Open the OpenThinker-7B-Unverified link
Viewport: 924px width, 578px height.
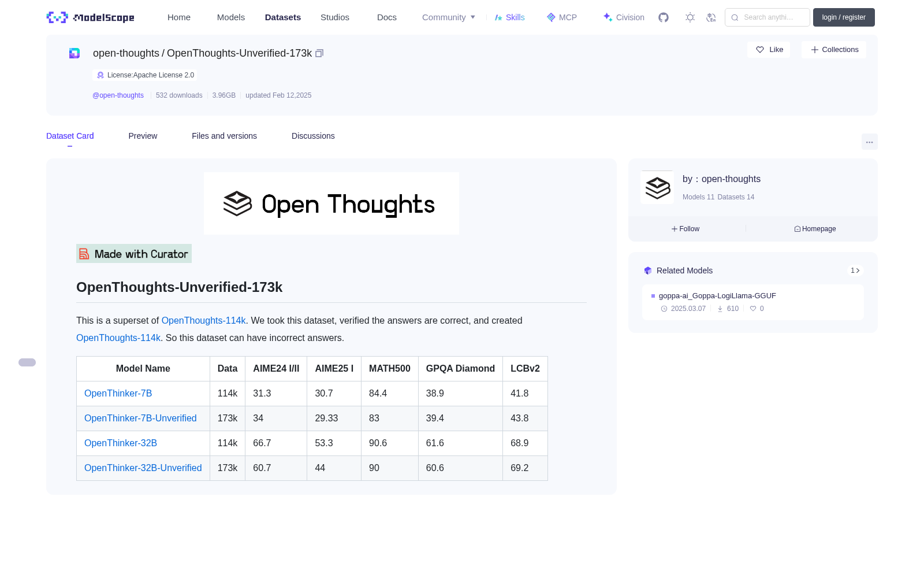(x=140, y=418)
